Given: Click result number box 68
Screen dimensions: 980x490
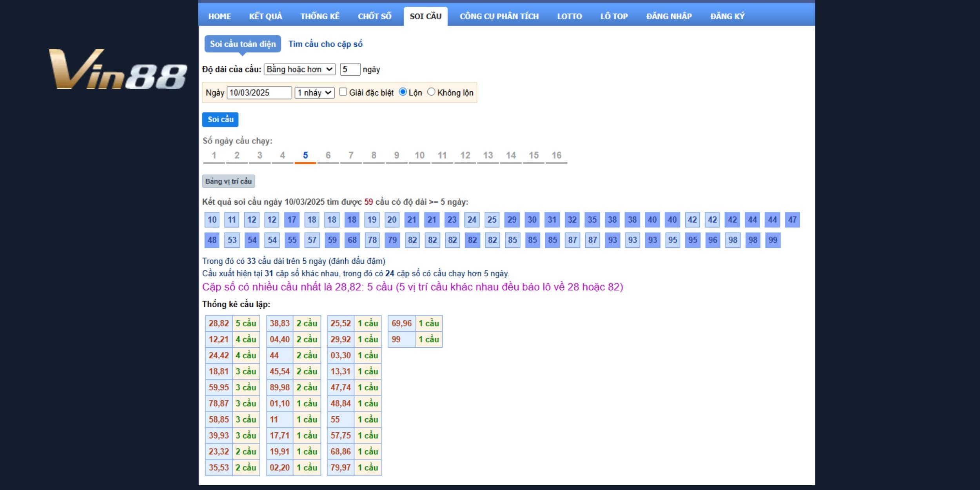Looking at the screenshot, I should (x=352, y=240).
